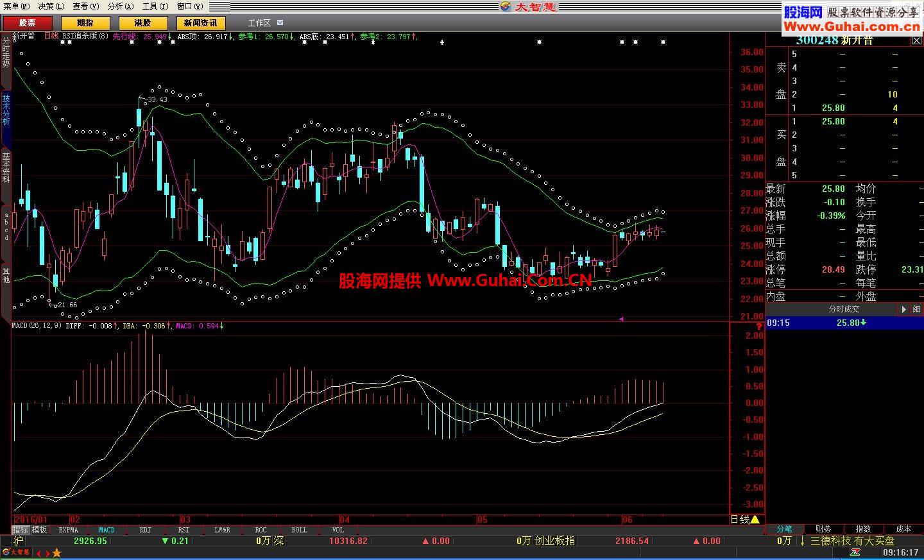
Task: Expand the 工作区 workspace dropdown
Action: pos(280,22)
